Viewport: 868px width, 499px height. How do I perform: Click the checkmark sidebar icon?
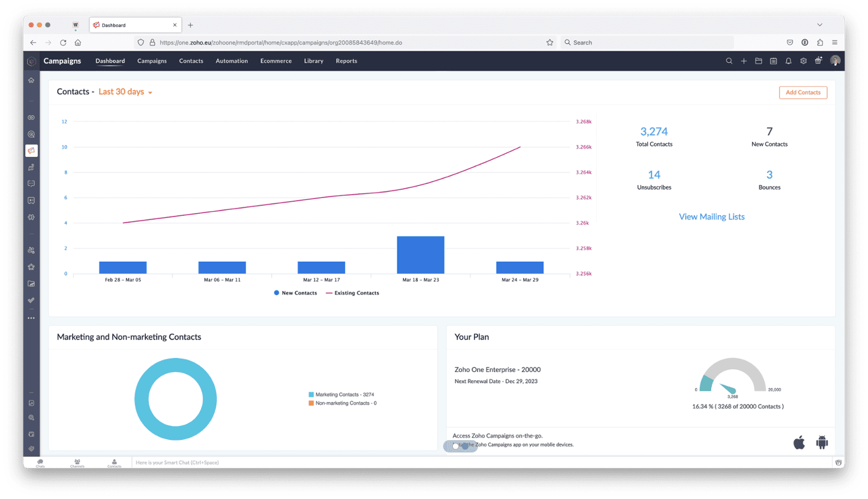click(31, 300)
